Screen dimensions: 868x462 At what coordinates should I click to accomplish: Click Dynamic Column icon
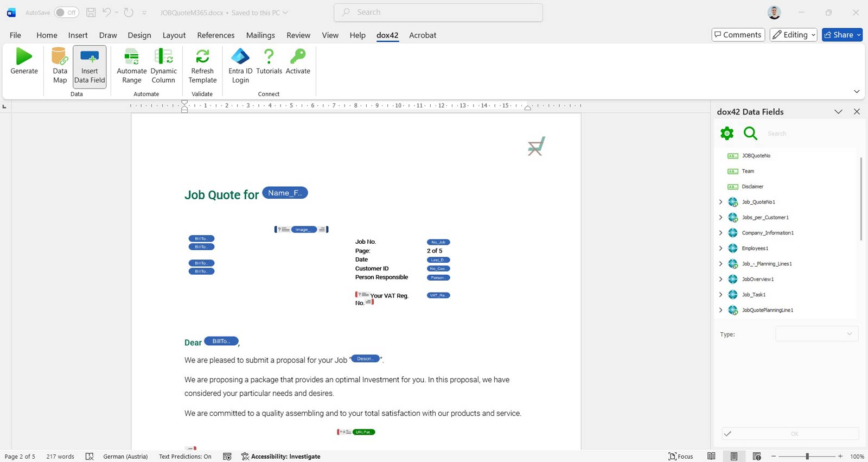click(163, 56)
